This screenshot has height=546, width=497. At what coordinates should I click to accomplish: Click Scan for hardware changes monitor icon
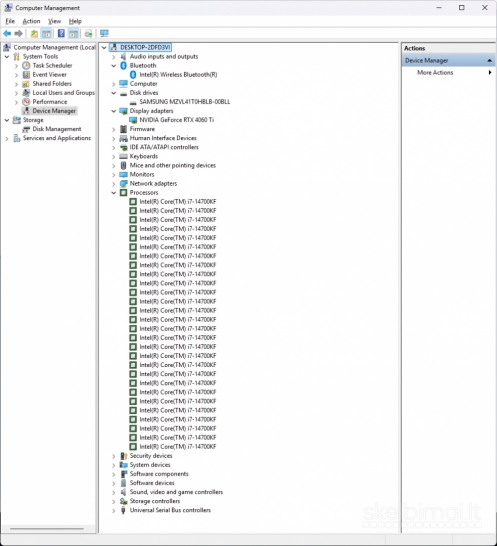click(104, 33)
